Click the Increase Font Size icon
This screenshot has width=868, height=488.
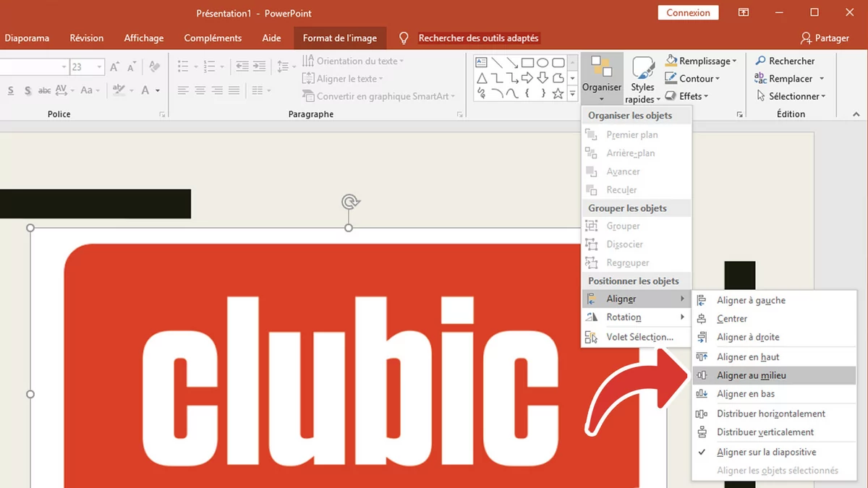click(x=115, y=67)
